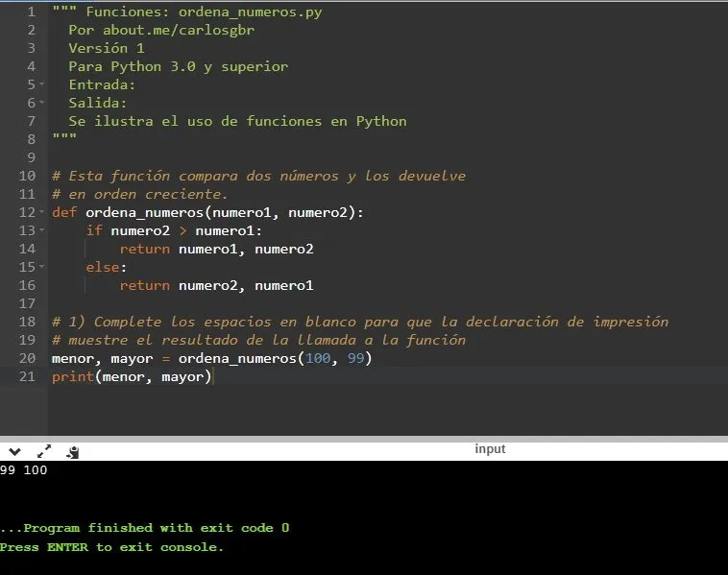This screenshot has width=728, height=575.
Task: Click the def keyword on line 12
Action: point(64,212)
